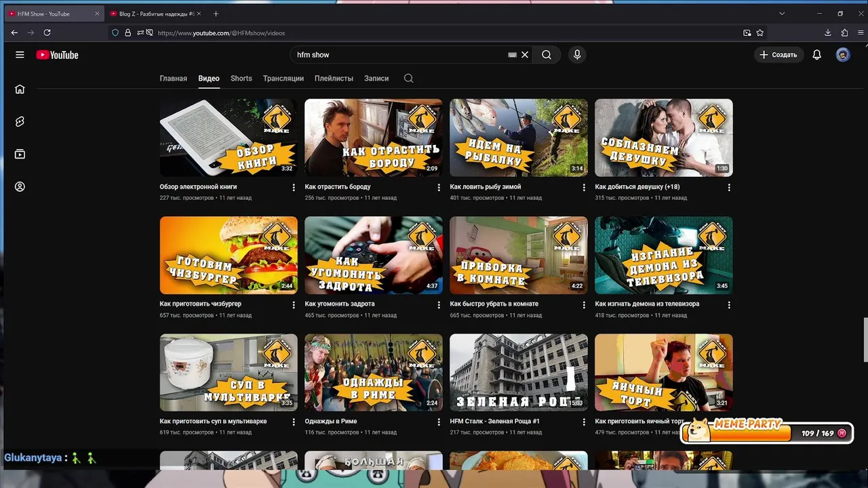Close the HFM Show browser tab
The width and height of the screenshot is (868, 488).
pos(97,14)
